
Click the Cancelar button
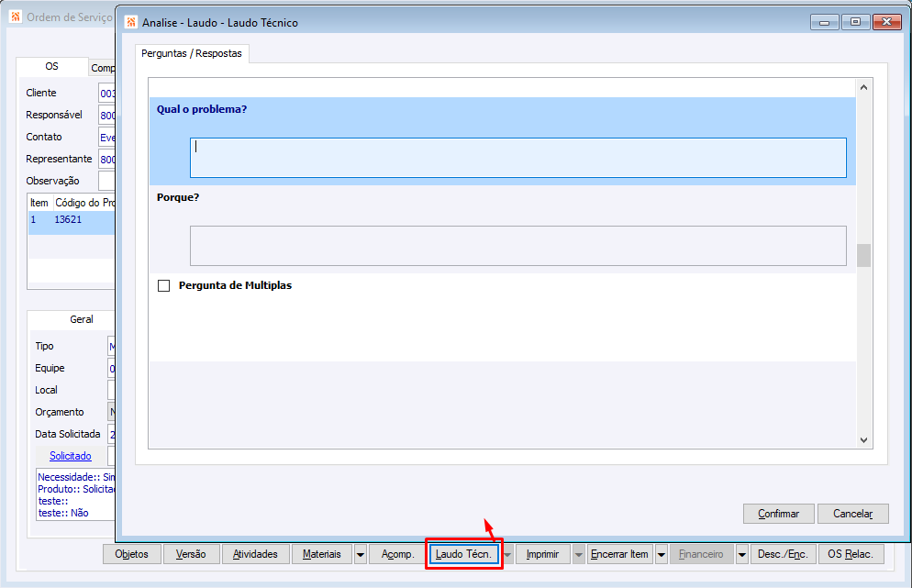tap(852, 514)
